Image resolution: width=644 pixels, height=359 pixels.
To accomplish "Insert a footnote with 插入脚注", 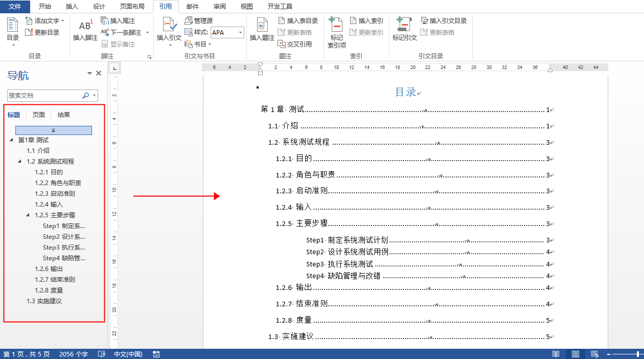I will (x=85, y=30).
